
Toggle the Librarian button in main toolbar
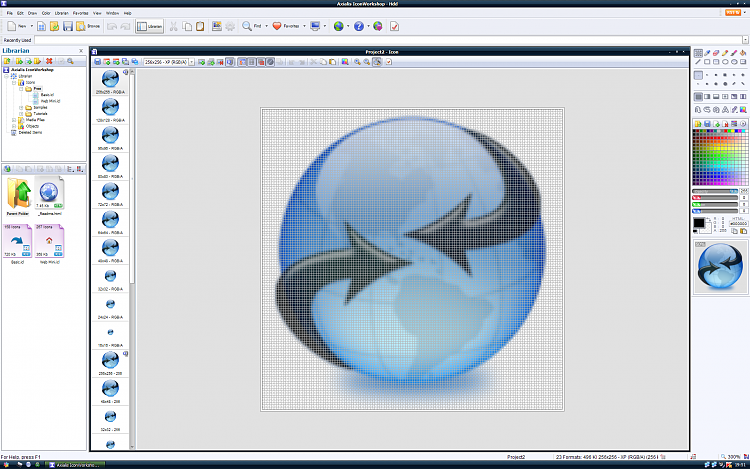point(150,26)
